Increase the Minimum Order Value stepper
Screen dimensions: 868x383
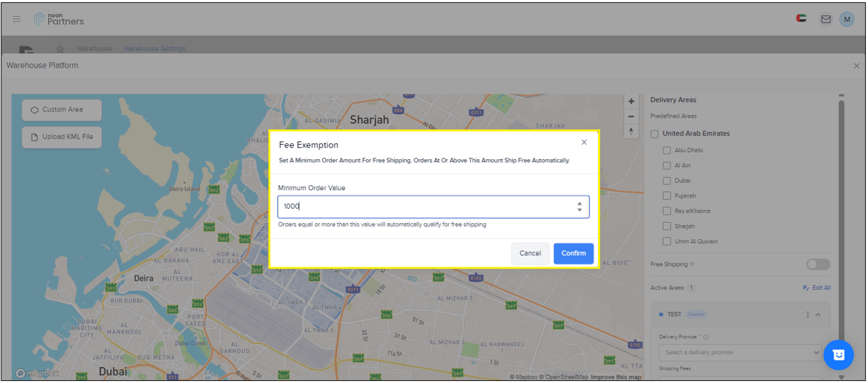[x=580, y=203]
